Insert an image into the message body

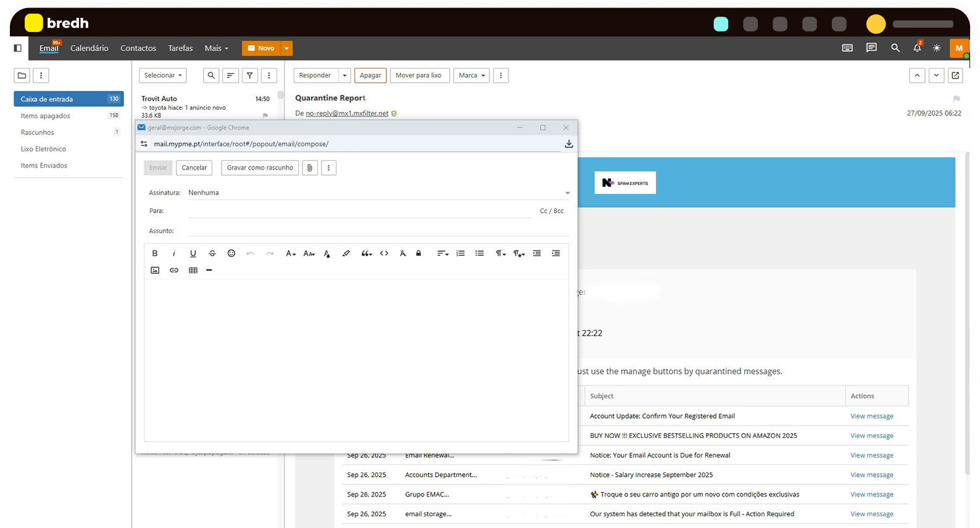pos(155,270)
